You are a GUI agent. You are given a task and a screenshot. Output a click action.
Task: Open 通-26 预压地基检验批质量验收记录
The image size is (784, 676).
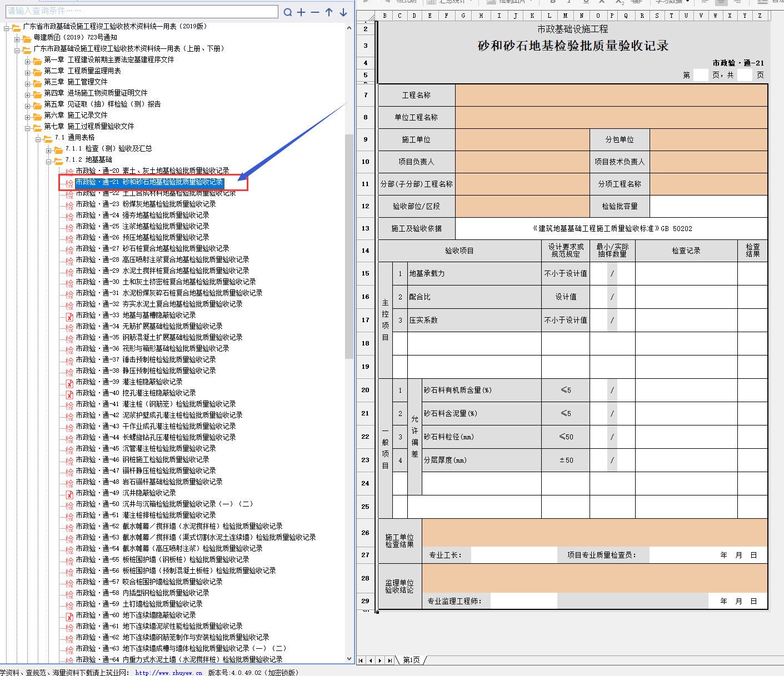pos(142,238)
